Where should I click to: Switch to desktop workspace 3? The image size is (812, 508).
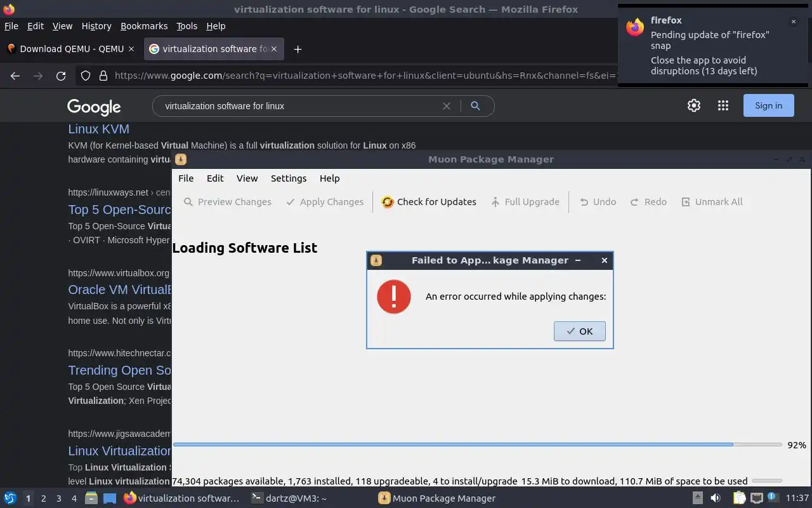58,498
